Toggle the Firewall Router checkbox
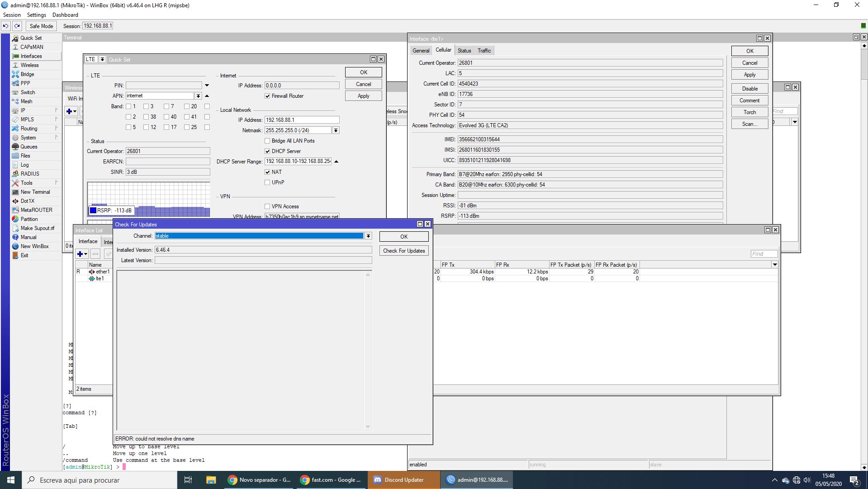The width and height of the screenshot is (868, 489). point(267,96)
